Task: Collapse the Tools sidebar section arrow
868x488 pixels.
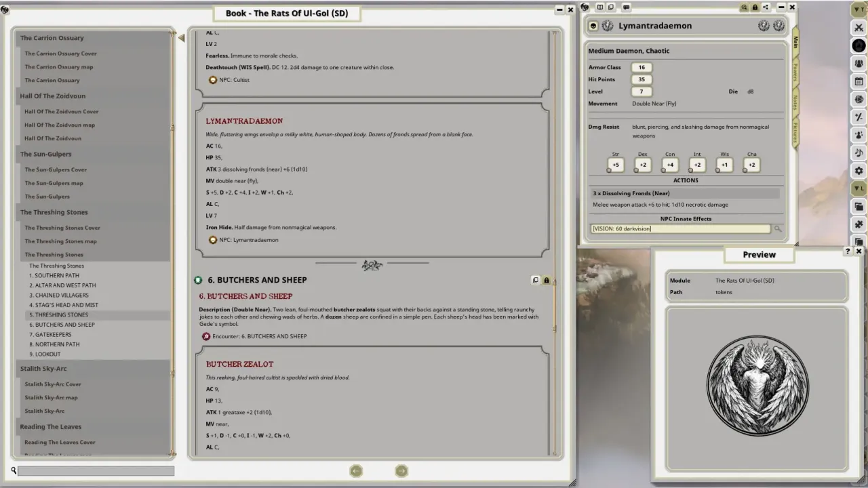Action: coord(859,9)
